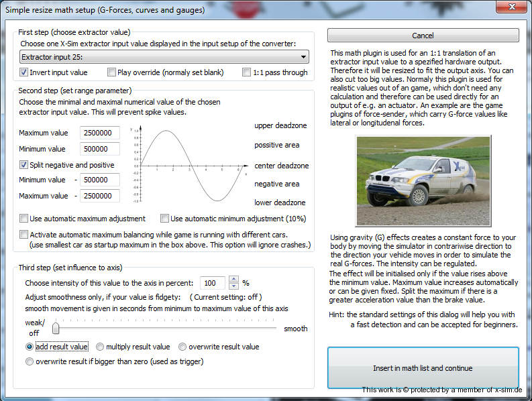
Task: Click the negative Minimum value field
Action: coord(99,180)
